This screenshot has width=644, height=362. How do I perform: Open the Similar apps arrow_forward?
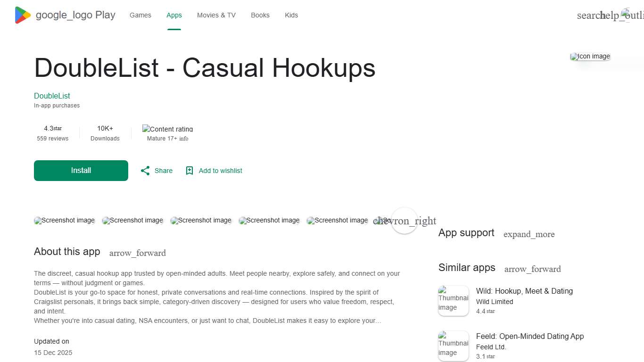(x=532, y=269)
